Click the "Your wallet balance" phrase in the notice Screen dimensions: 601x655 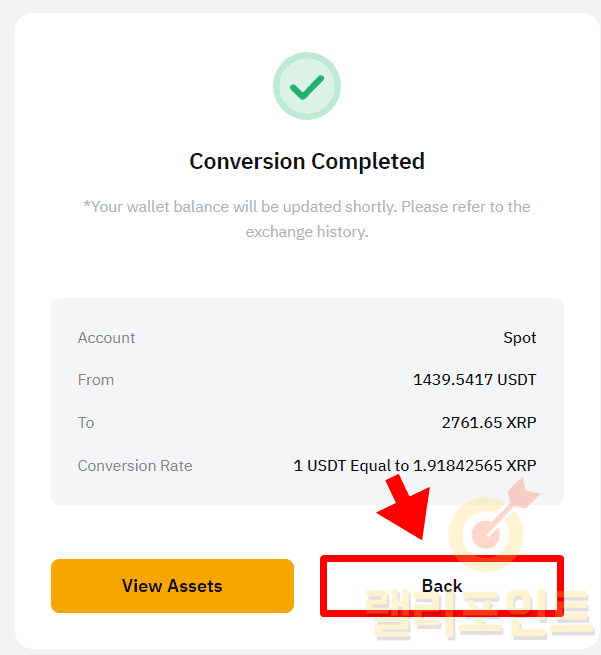[x=158, y=207]
